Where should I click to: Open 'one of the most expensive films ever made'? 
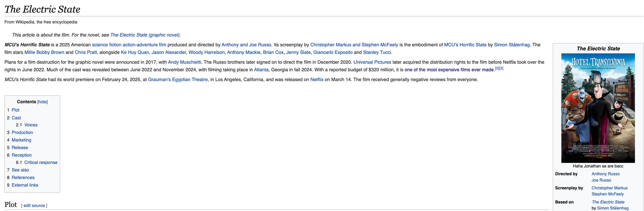pyautogui.click(x=449, y=70)
